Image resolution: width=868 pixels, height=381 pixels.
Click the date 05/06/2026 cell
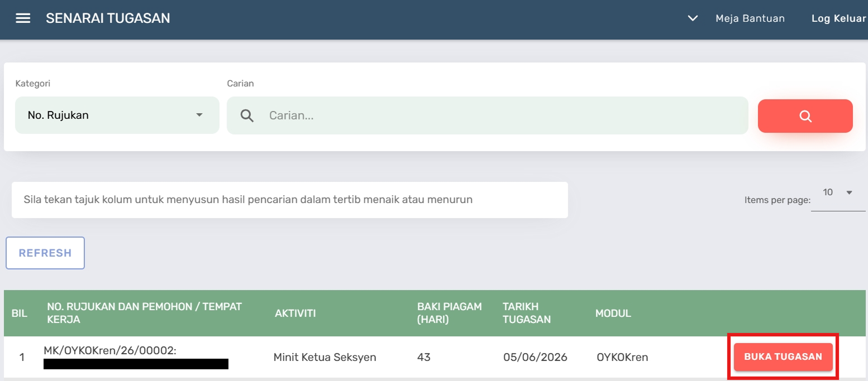click(535, 357)
